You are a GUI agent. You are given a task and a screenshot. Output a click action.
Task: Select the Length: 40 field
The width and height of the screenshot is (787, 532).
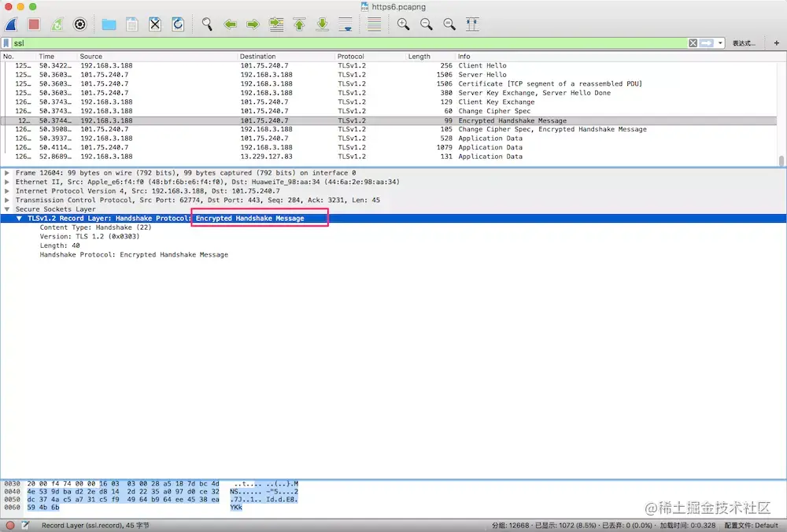(x=60, y=246)
